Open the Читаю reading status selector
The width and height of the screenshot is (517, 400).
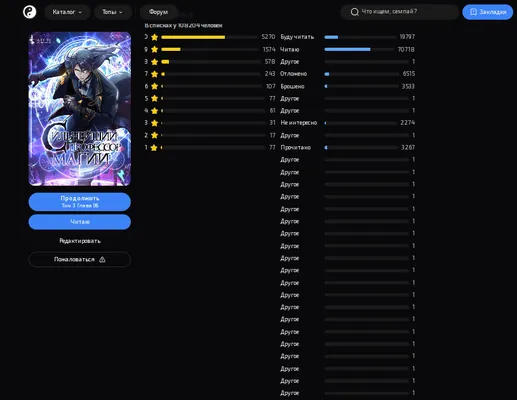tap(80, 222)
